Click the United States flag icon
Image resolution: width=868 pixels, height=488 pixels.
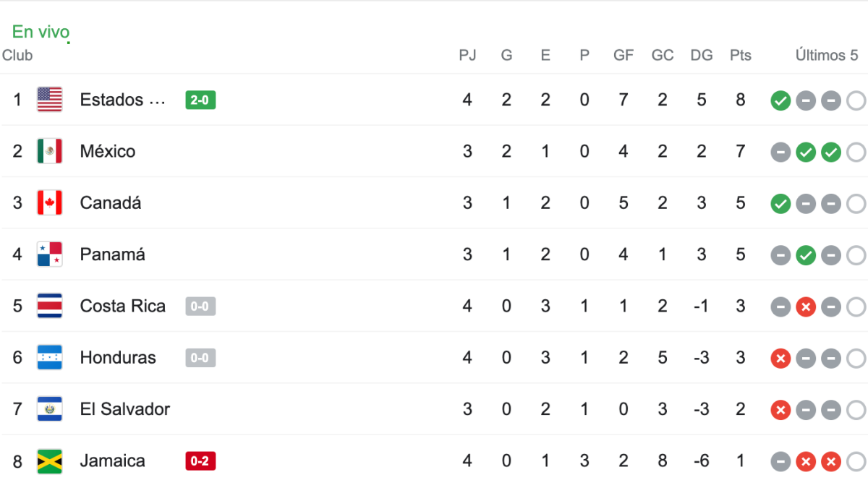tap(50, 100)
